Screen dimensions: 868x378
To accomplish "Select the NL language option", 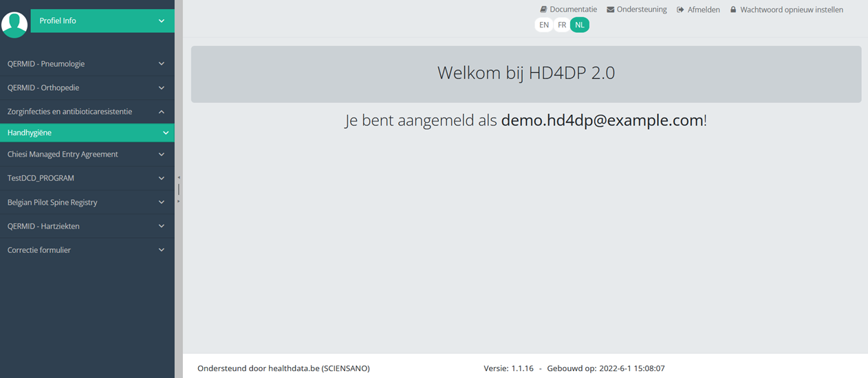I will click(580, 25).
